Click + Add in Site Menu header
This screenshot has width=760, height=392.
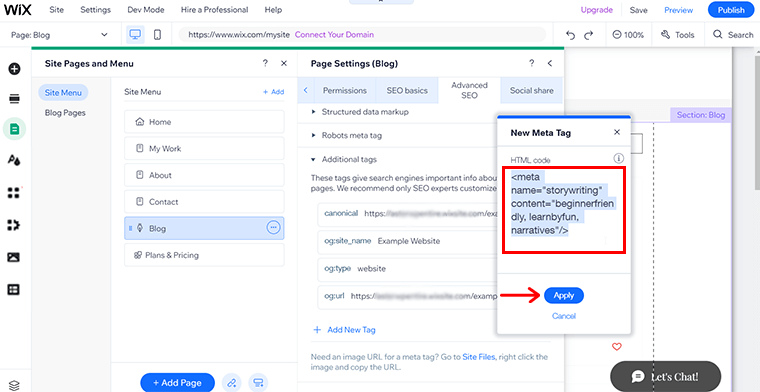(273, 92)
